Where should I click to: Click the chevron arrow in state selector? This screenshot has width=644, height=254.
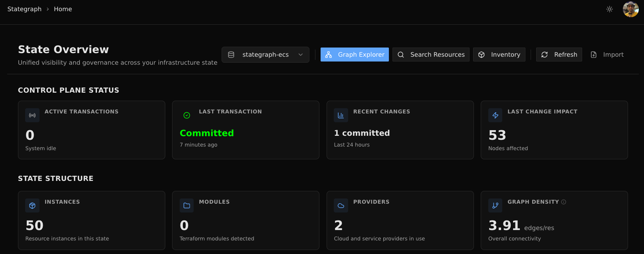(x=301, y=55)
